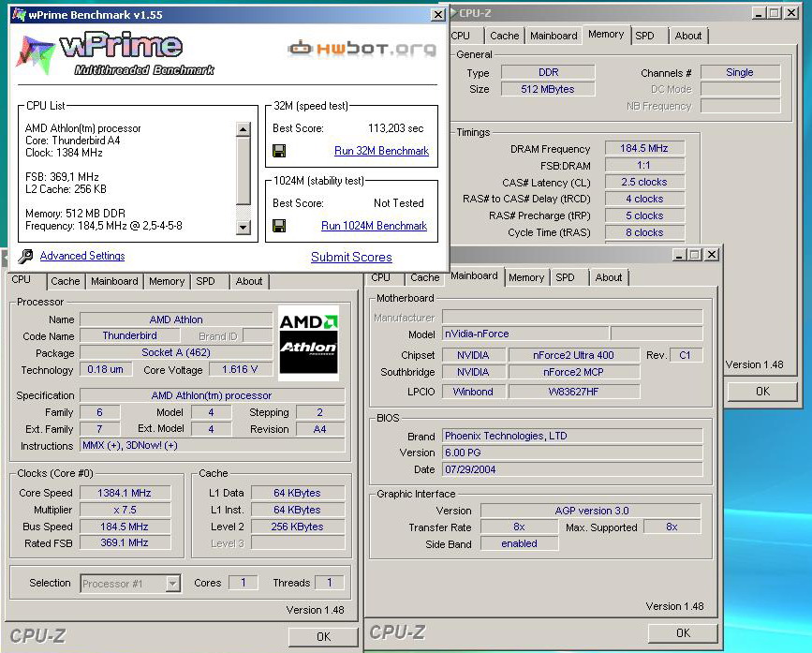This screenshot has height=653, width=812.
Task: Click the CAS# Latency value 2.5 clocks
Action: coord(644,183)
